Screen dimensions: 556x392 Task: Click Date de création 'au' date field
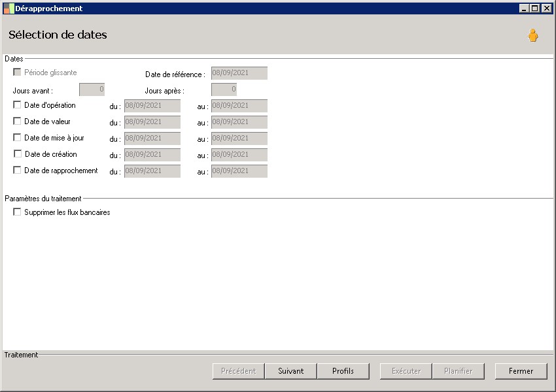tap(239, 154)
